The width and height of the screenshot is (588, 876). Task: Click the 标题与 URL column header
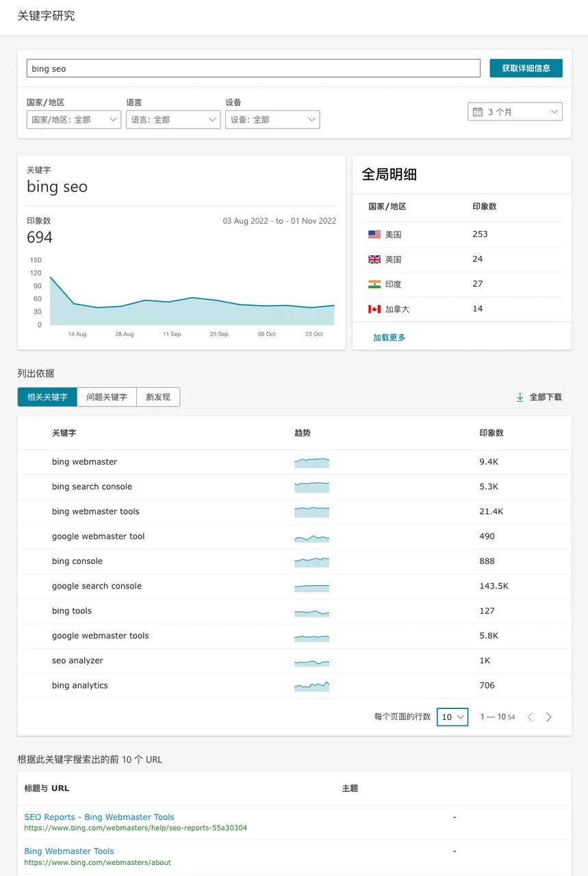(x=47, y=788)
